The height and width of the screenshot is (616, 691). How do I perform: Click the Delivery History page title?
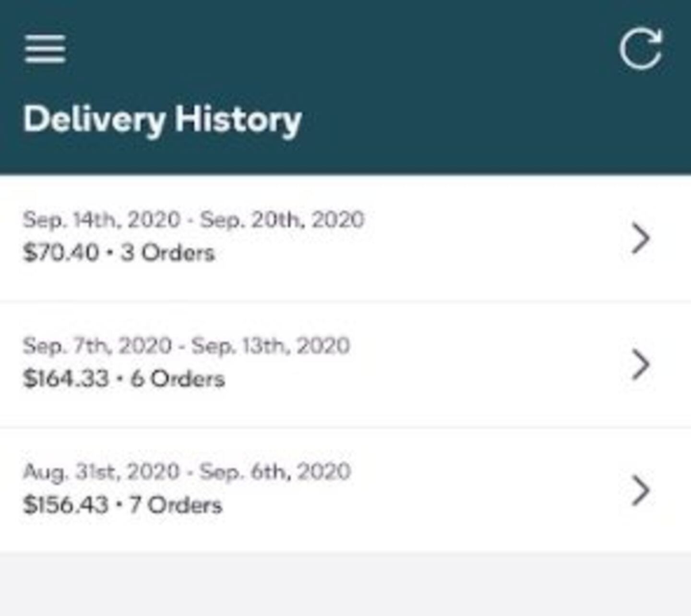click(162, 119)
